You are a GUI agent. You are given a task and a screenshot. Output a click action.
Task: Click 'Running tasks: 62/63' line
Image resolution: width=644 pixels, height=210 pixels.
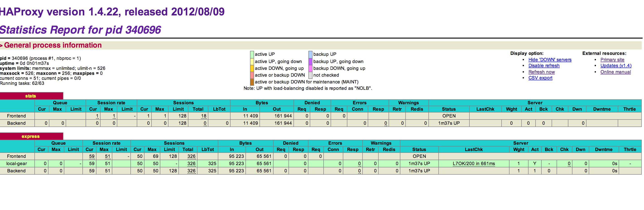22,83
